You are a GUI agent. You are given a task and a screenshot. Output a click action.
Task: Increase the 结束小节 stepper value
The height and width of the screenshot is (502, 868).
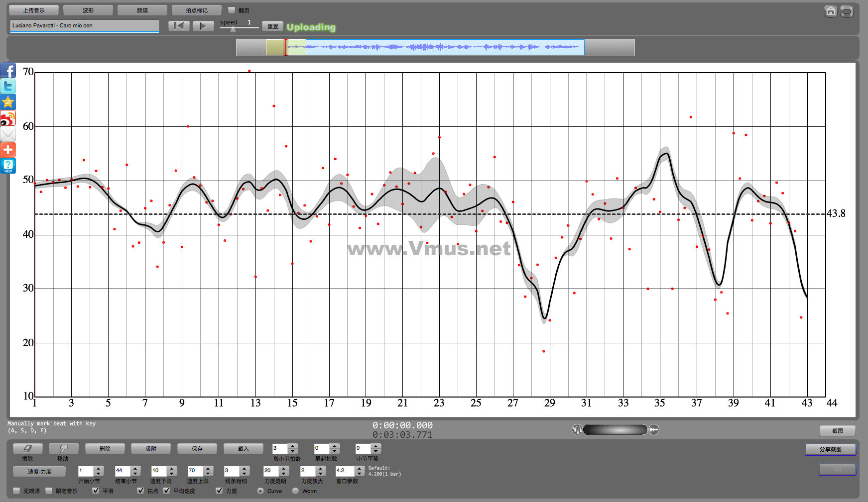[135, 468]
